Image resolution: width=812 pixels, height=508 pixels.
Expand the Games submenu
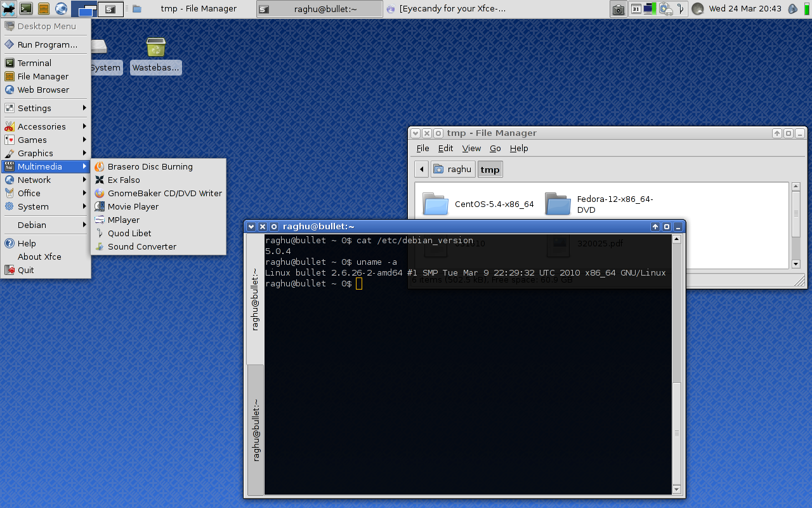pos(46,140)
